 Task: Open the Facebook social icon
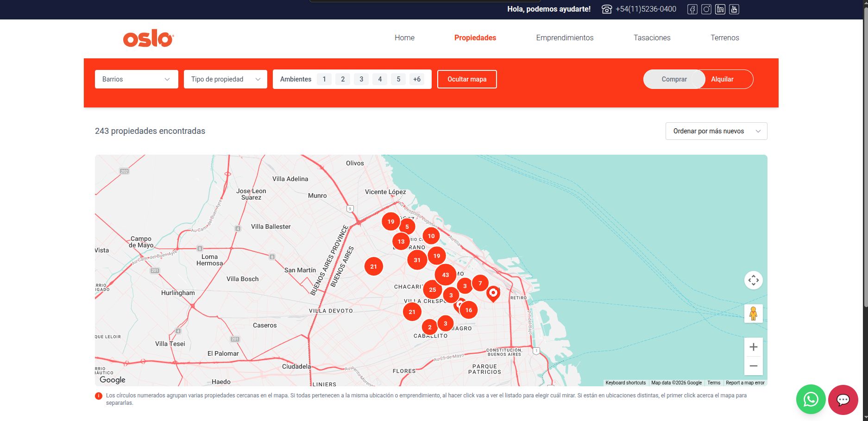[692, 9]
